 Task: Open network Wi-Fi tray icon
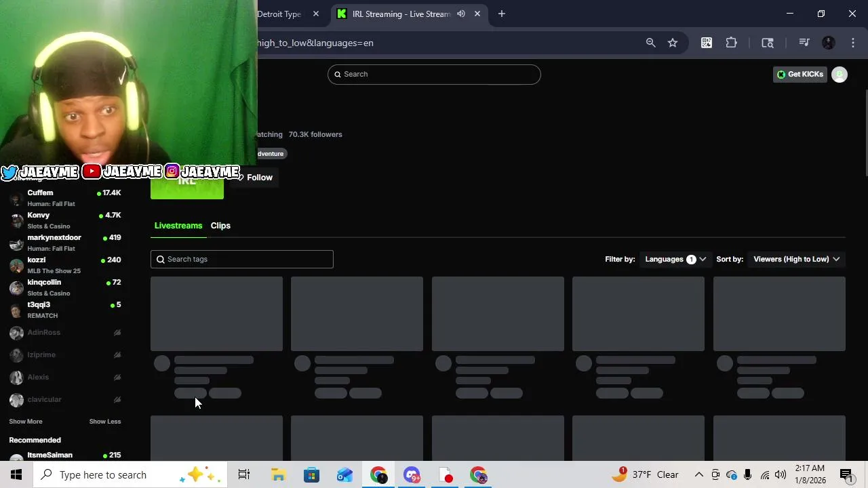point(764,474)
